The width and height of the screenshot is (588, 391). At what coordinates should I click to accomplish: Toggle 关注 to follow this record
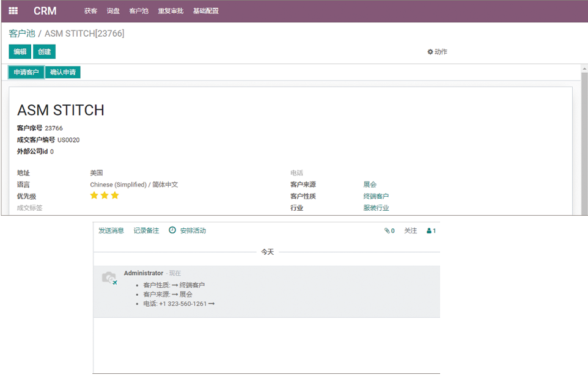410,231
